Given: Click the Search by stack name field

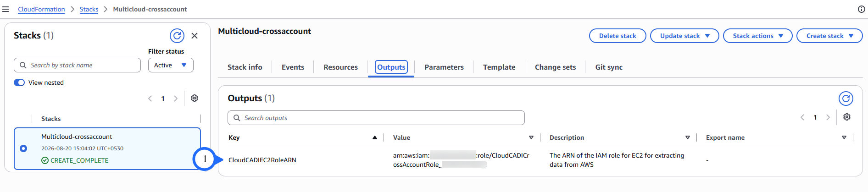Looking at the screenshot, I should [77, 65].
